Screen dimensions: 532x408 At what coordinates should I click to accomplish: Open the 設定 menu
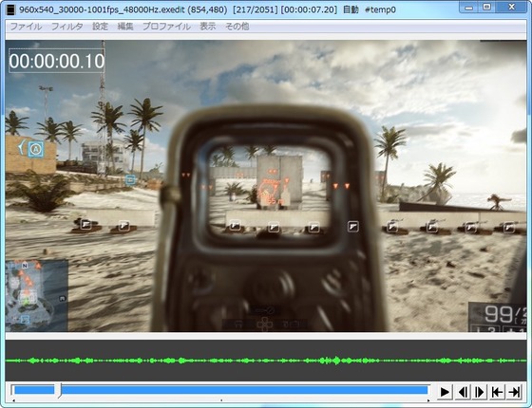tap(100, 27)
